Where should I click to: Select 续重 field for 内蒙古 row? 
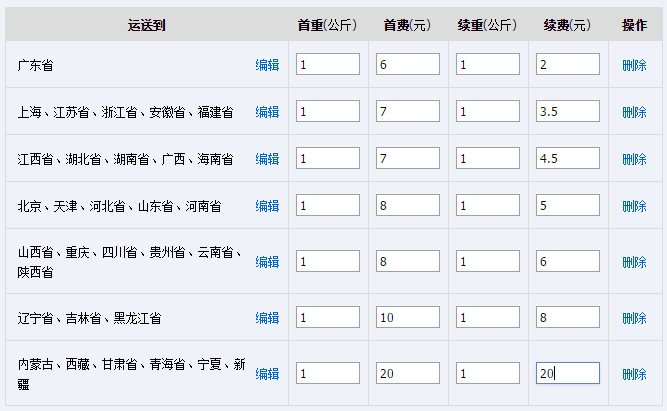coord(487,373)
